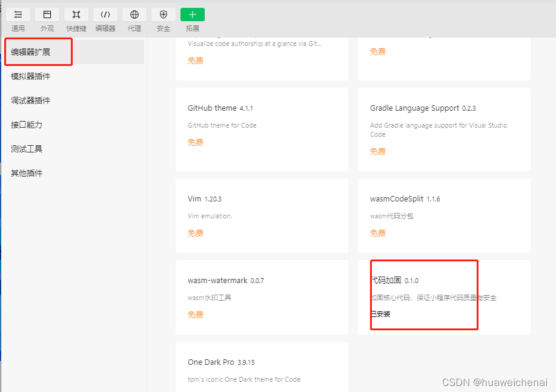Click 'wasm代码分包' description text
The image size is (556, 392).
[391, 216]
